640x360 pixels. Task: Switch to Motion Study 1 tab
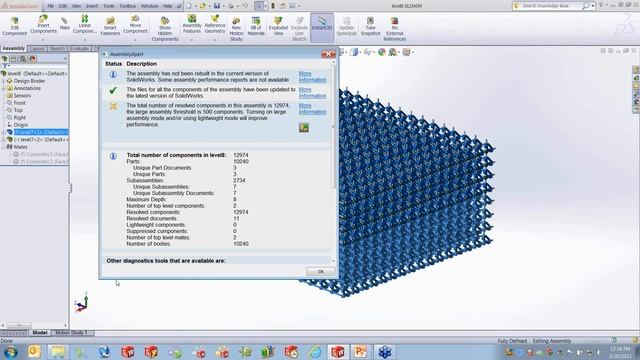click(x=72, y=333)
